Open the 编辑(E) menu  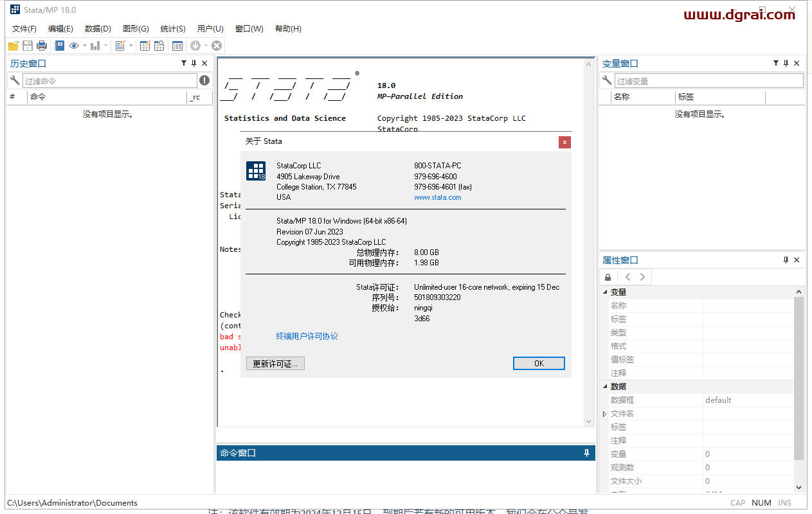(60, 29)
